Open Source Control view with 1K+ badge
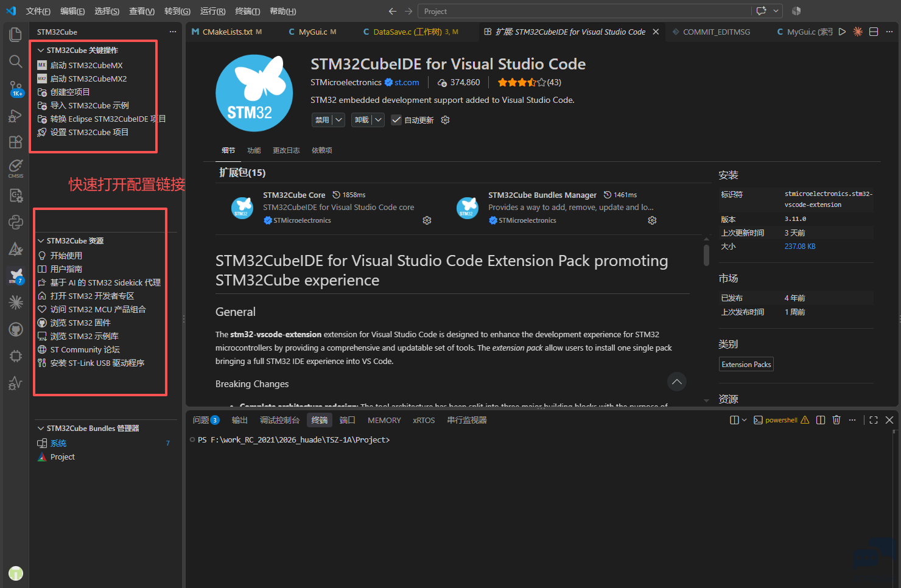The height and width of the screenshot is (588, 901). point(16,89)
